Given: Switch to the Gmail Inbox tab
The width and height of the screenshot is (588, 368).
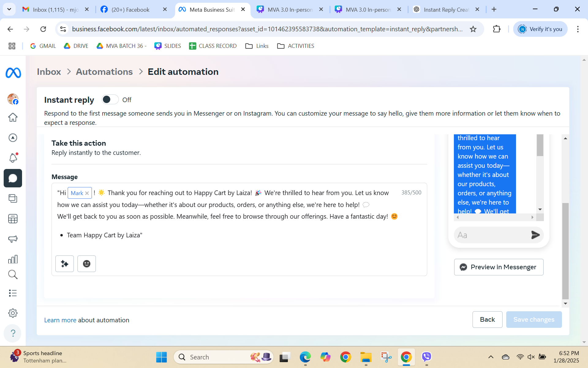Looking at the screenshot, I should click(x=55, y=10).
